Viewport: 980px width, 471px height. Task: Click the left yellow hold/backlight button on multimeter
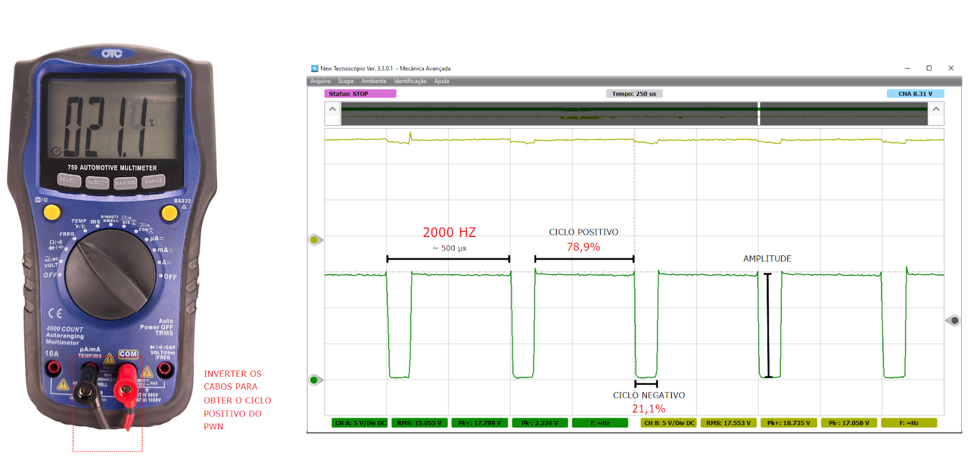pyautogui.click(x=52, y=213)
